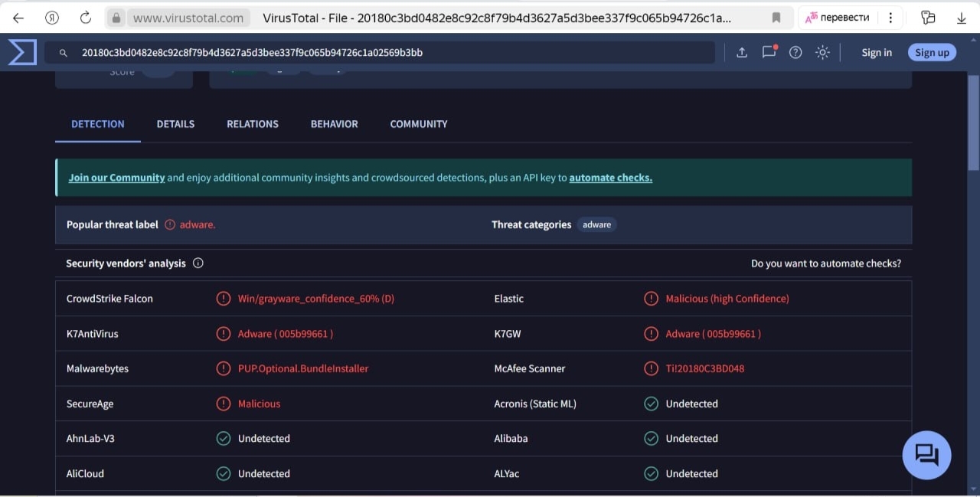
Task: Click the Popular threat label text
Action: (113, 224)
